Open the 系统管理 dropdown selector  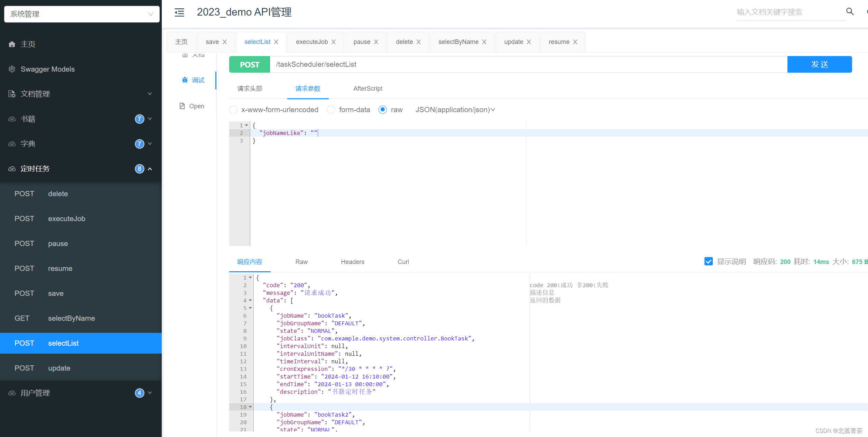(82, 14)
